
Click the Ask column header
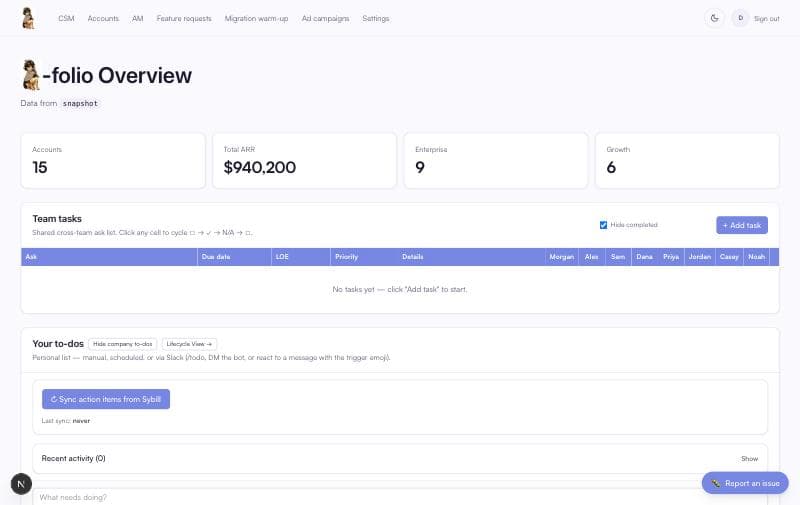[x=109, y=257]
